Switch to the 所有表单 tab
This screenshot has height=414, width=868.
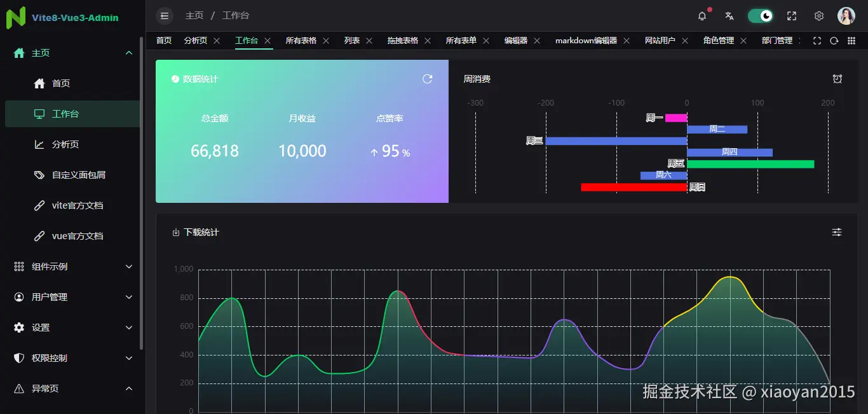461,41
